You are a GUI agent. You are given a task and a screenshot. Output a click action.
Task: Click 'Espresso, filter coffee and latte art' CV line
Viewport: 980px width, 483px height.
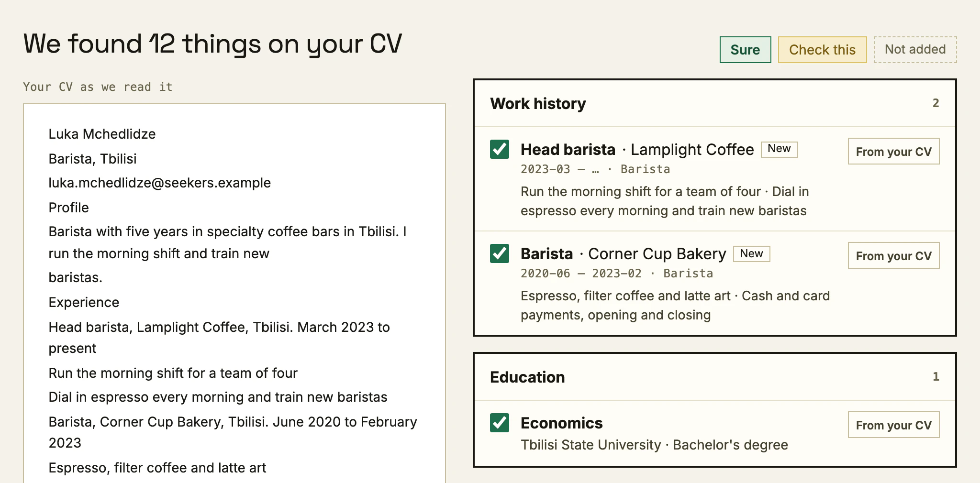(157, 468)
